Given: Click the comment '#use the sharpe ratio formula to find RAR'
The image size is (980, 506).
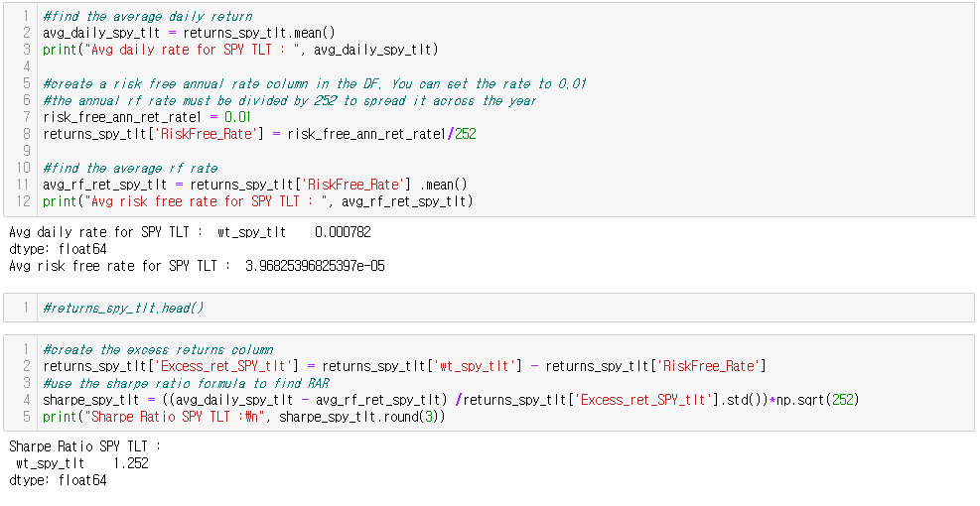Looking at the screenshot, I should pyautogui.click(x=186, y=383).
